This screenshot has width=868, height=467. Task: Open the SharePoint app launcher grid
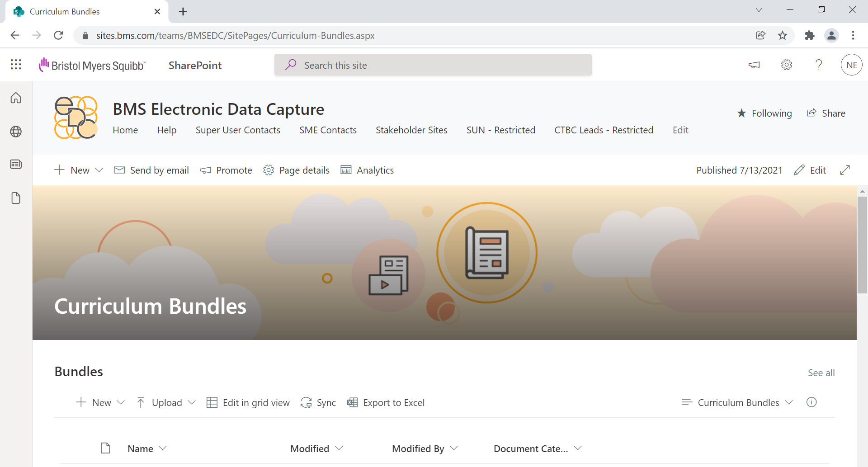[x=16, y=65]
